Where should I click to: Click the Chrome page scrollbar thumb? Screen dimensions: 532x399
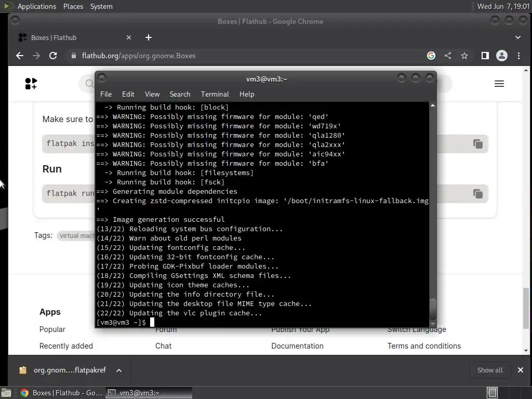click(x=526, y=308)
